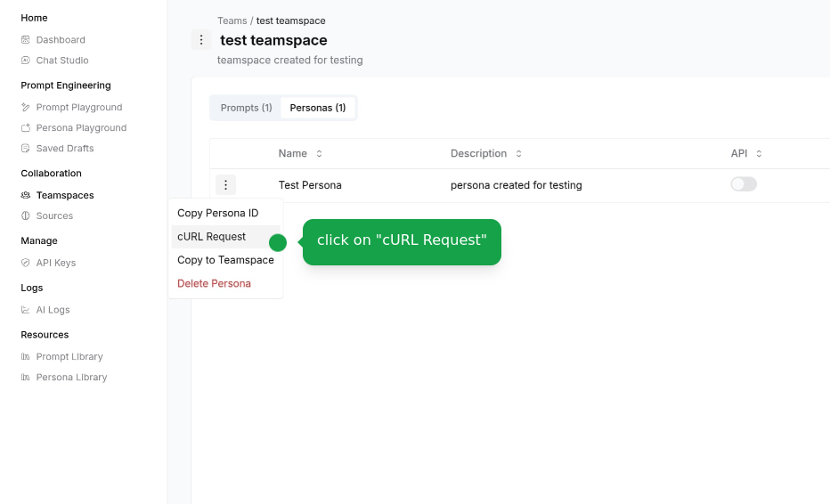The height and width of the screenshot is (504, 830).
Task: Select Delete Persona from the menu
Action: click(x=225, y=284)
